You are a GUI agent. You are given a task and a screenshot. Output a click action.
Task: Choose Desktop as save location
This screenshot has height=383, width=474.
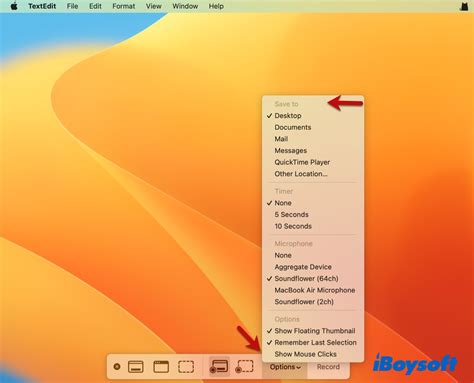313,116
